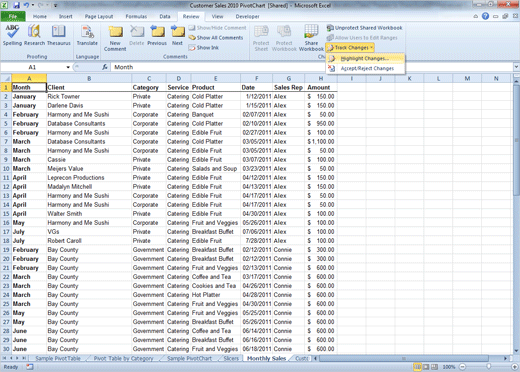
Task: Click the Undo icon
Action: click(x=26, y=5)
